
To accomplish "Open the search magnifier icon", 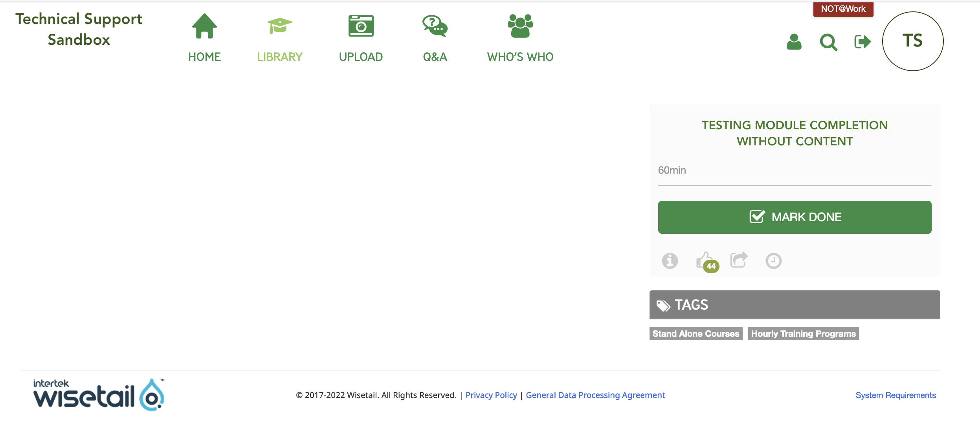I will coord(828,42).
